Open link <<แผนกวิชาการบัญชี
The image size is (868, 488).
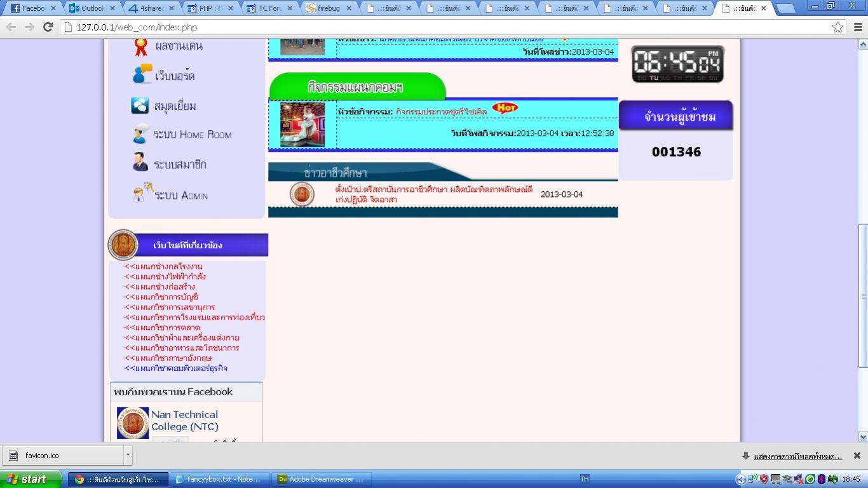(x=161, y=297)
